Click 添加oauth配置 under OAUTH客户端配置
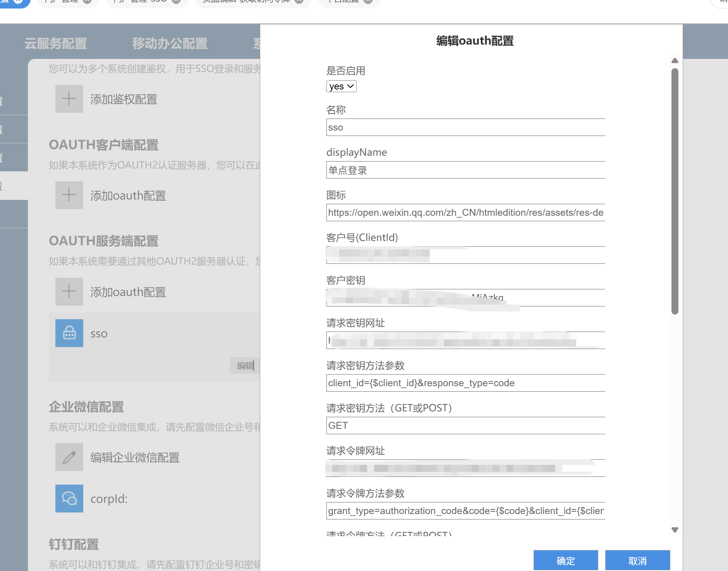The width and height of the screenshot is (728, 571). [128, 196]
